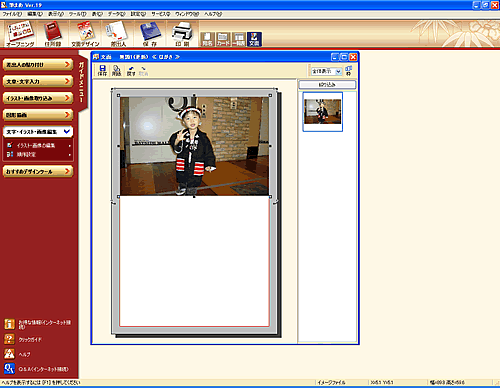Open the 編集 menu

(35, 14)
